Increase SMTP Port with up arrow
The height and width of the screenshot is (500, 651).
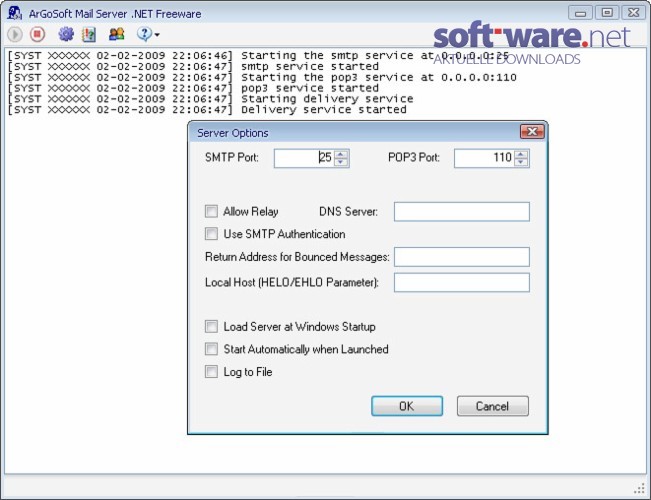pyautogui.click(x=341, y=154)
